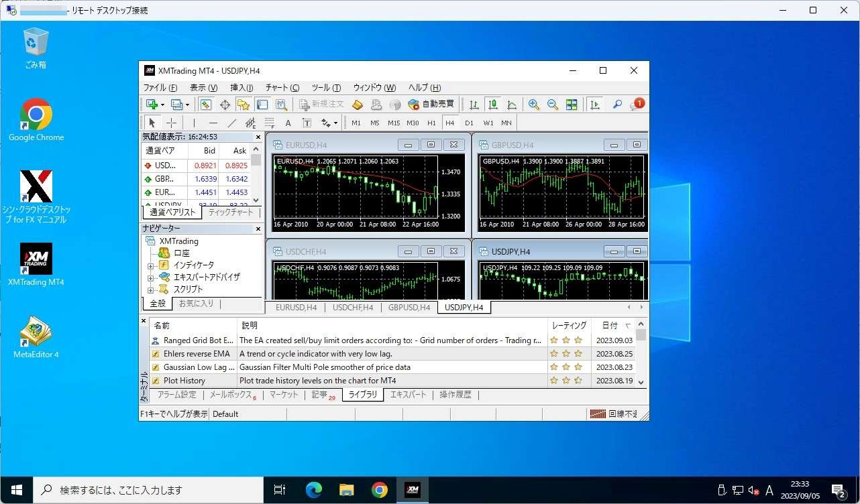Switch to the マーケット terminal tab
Screen dimensions: 860x504
point(284,395)
